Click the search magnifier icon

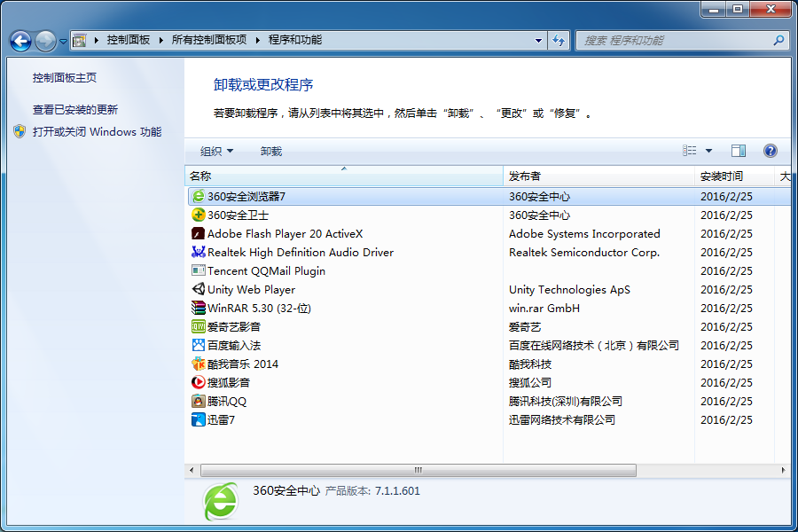coord(778,40)
